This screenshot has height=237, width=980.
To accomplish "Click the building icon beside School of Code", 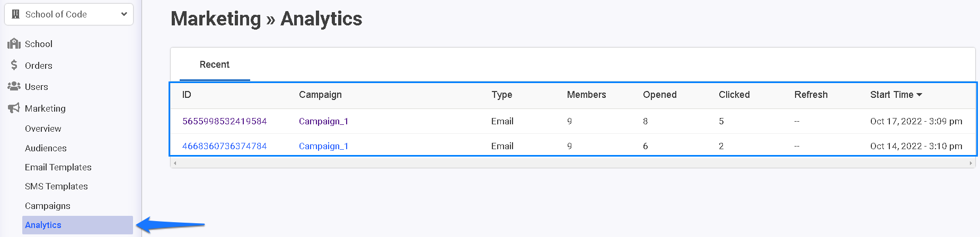I will tap(15, 14).
